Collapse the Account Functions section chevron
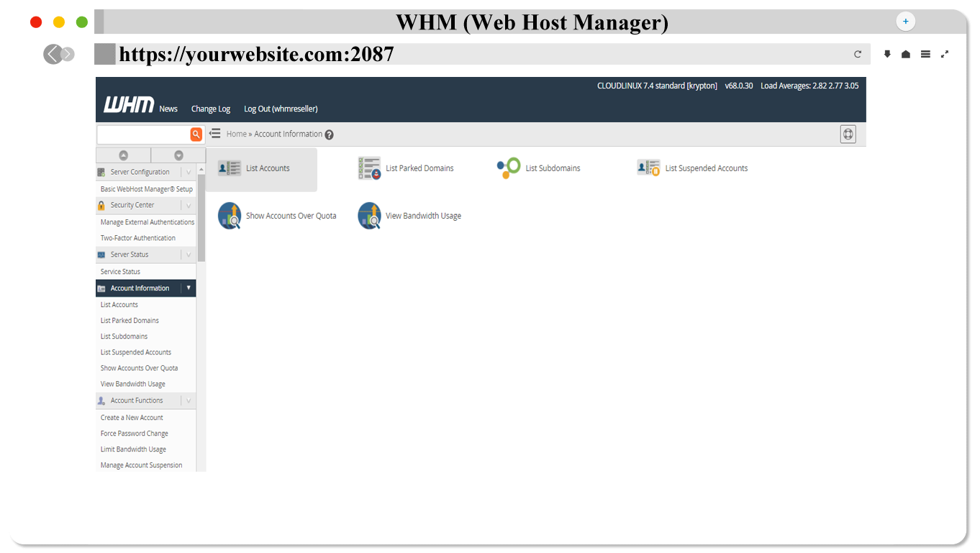The height and width of the screenshot is (553, 980). tap(189, 401)
